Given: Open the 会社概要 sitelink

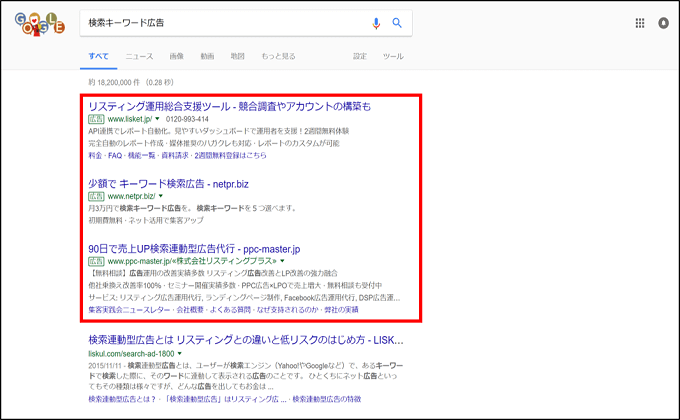Looking at the screenshot, I should pyautogui.click(x=190, y=310).
